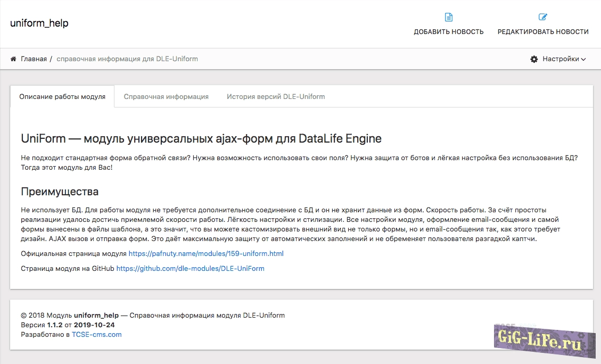Click the Settings gear icon

pyautogui.click(x=534, y=59)
